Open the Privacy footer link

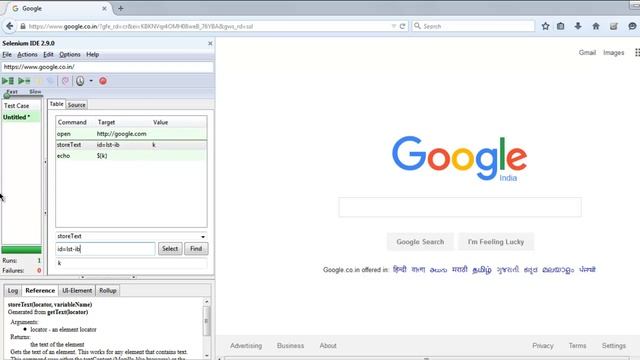[542, 346]
